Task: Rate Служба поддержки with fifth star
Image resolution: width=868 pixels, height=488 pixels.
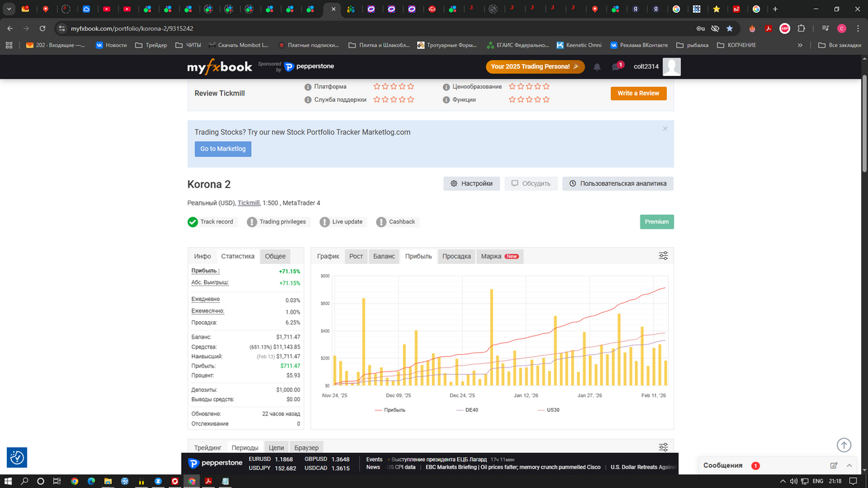Action: coord(410,100)
